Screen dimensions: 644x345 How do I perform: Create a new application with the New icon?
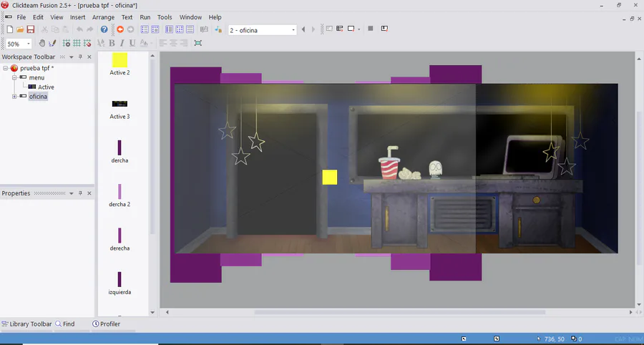(9, 29)
